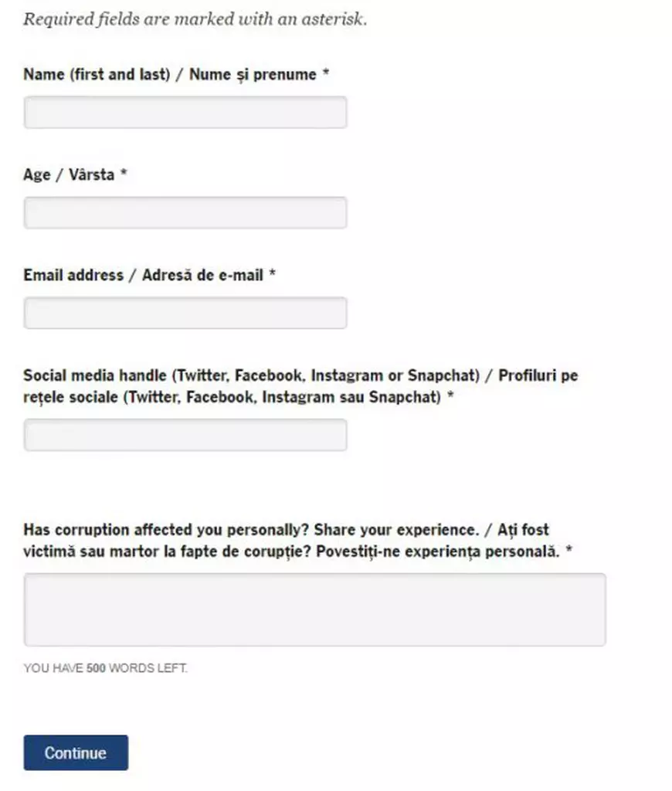Click the asterisk next to Age field
Image resolution: width=672 pixels, height=791 pixels.
pyautogui.click(x=126, y=175)
